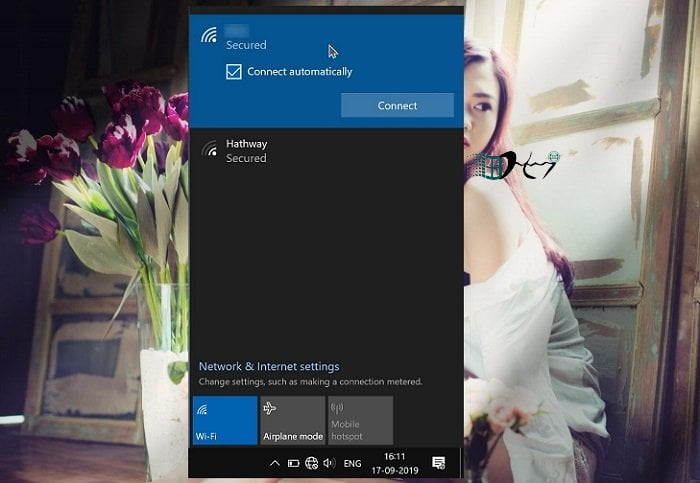The image size is (700, 483).
Task: Click the Wi-Fi icon on the Wi-Fi tile
Action: pyautogui.click(x=201, y=408)
